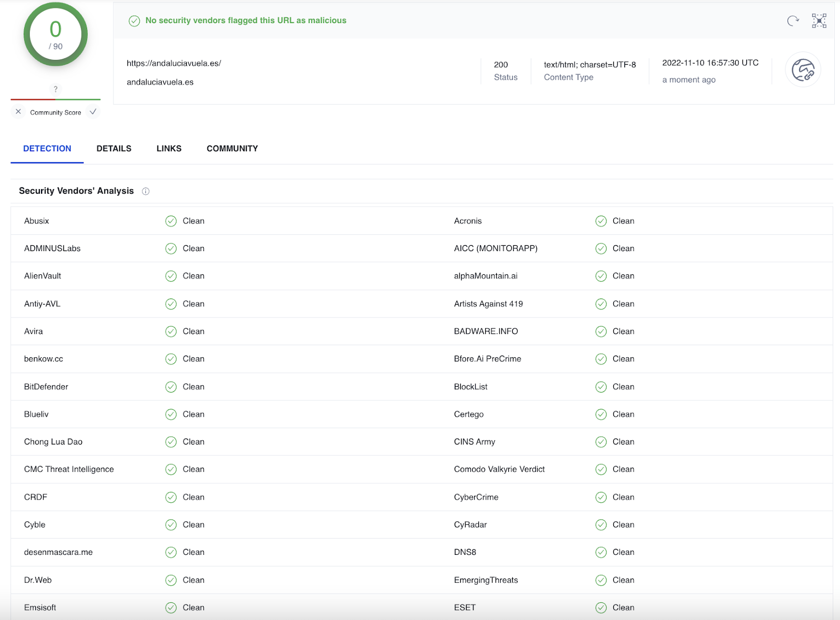Click Dr.Web clean check icon
The height and width of the screenshot is (620, 840).
click(x=171, y=580)
